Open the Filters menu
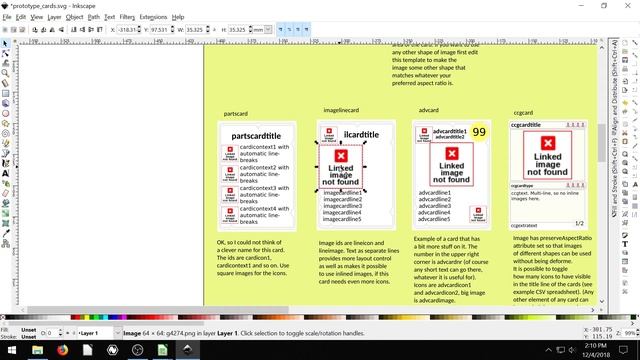Image resolution: width=640 pixels, height=360 pixels. coord(127,17)
